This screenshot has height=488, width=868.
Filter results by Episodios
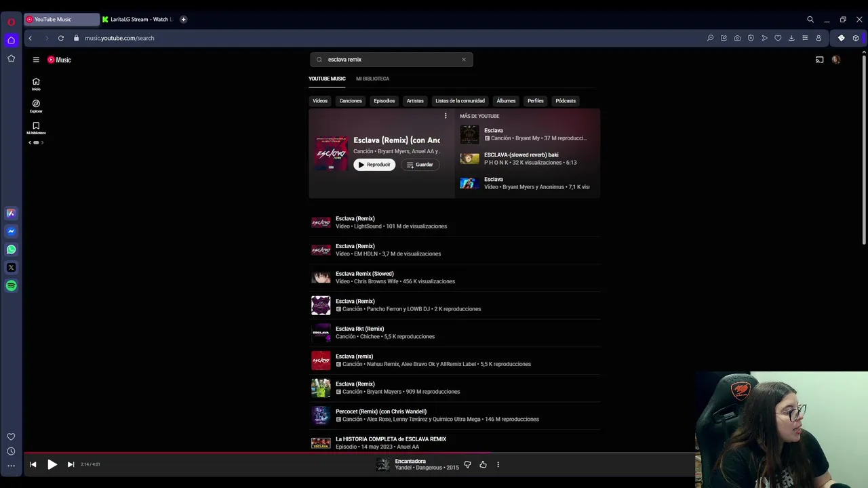point(384,101)
